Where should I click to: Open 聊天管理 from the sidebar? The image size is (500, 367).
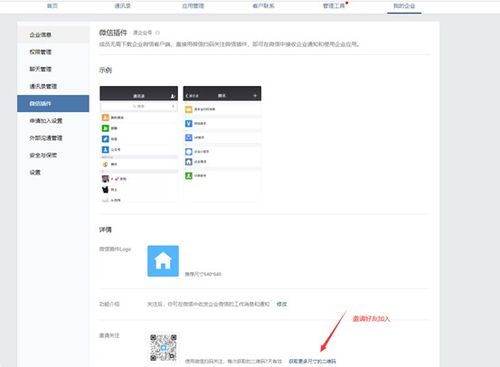tap(53, 69)
